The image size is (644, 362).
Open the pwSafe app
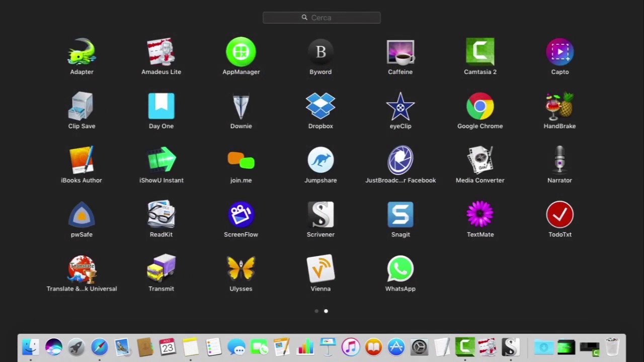(x=82, y=215)
